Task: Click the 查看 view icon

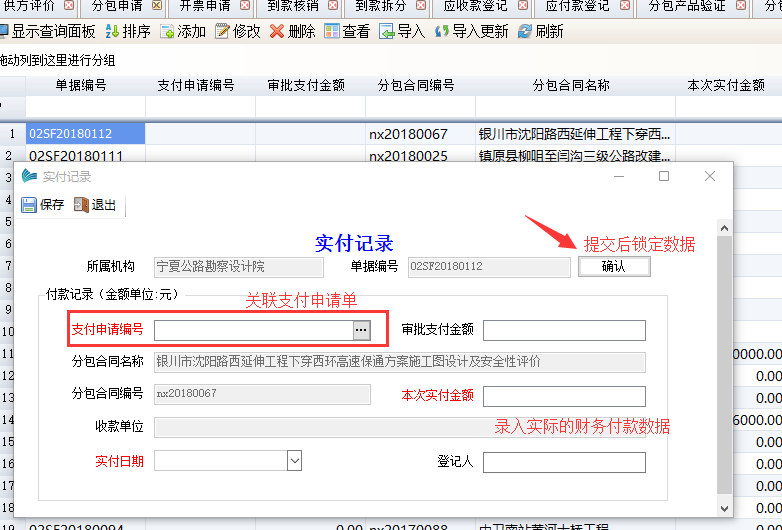Action: (x=332, y=31)
